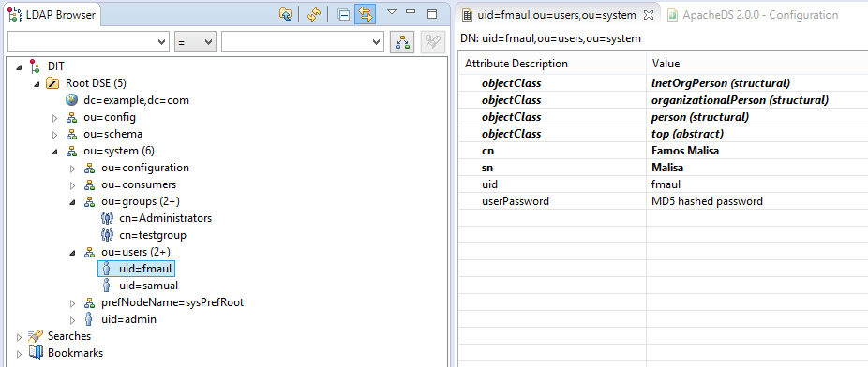This screenshot has height=367, width=868.
Task: Expand the ou=schema node
Action: point(54,134)
